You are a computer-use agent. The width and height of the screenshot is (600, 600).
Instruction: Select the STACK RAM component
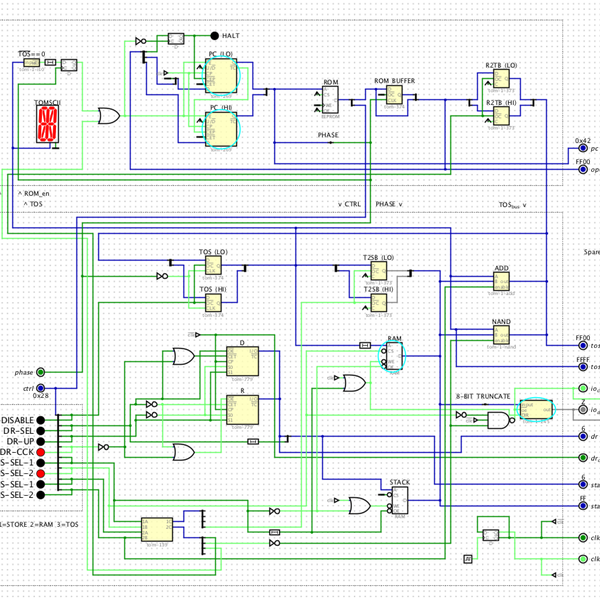click(399, 501)
